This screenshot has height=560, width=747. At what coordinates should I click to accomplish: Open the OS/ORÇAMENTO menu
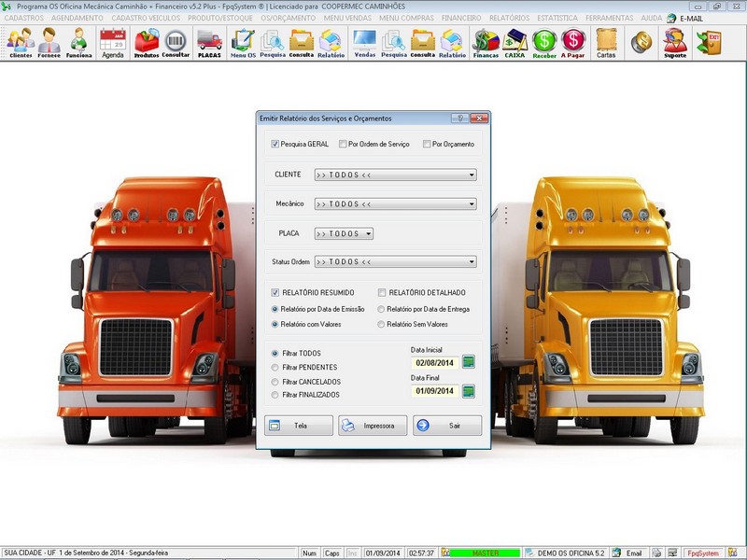(x=289, y=18)
